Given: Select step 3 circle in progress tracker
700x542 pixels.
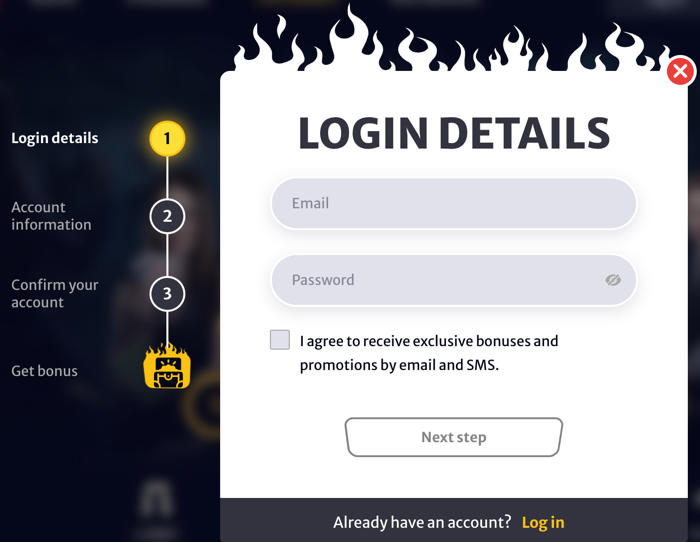Looking at the screenshot, I should point(167,293).
